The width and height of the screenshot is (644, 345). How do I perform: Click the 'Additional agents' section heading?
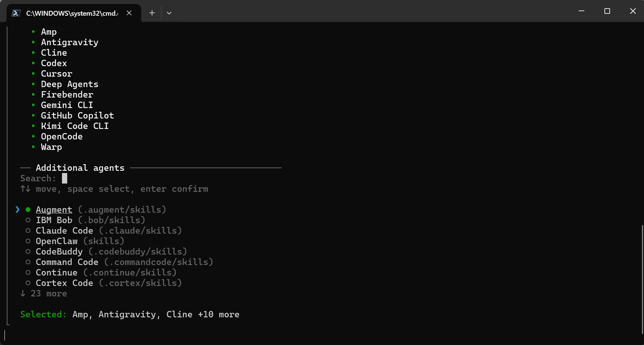[80, 168]
